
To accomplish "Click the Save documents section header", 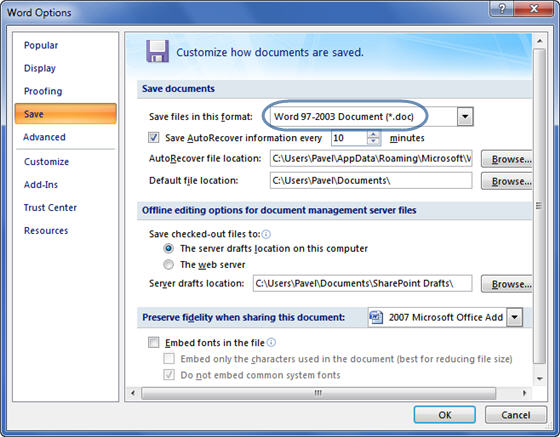I will point(334,89).
